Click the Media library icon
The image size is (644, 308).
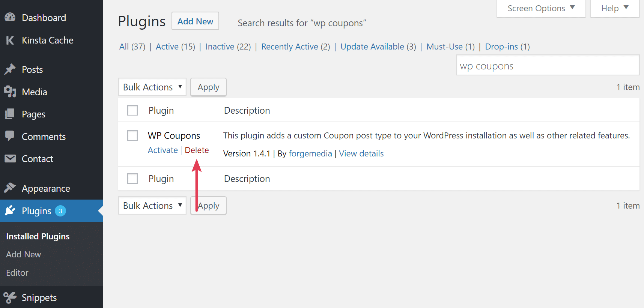point(10,92)
